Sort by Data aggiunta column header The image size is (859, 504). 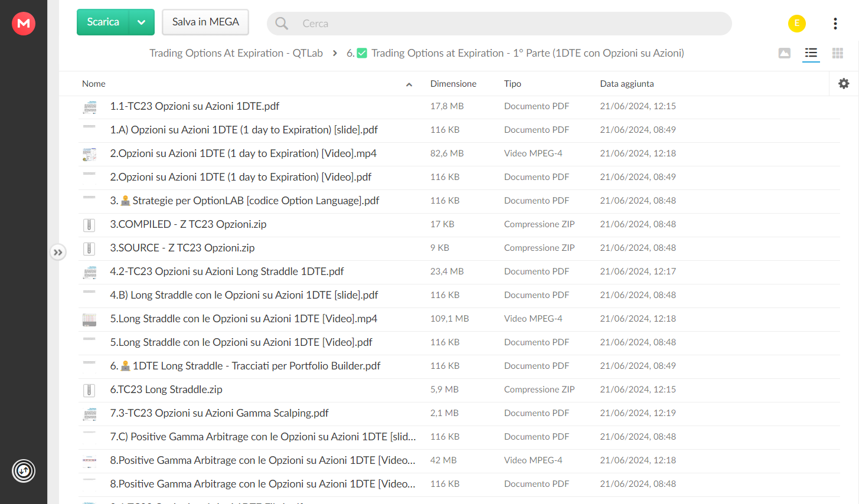coord(627,84)
